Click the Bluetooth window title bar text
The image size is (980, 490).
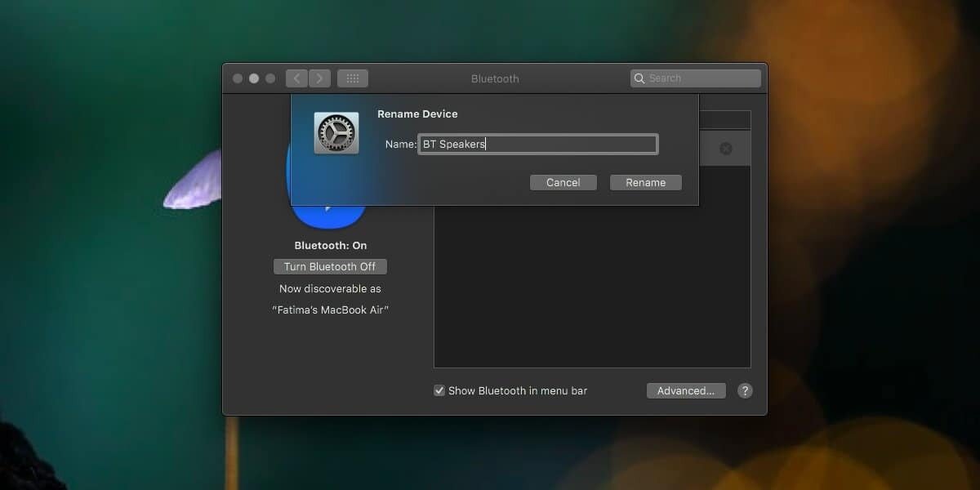pyautogui.click(x=495, y=78)
